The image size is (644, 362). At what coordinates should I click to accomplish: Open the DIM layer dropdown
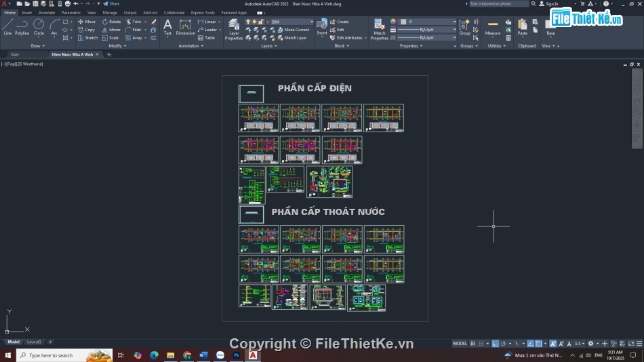291,22
